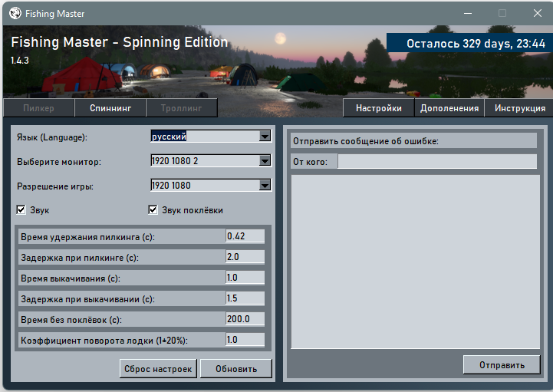This screenshot has width=553, height=392.
Task: Click the Fishing Master - Spinning Edition heading
Action: tap(120, 42)
